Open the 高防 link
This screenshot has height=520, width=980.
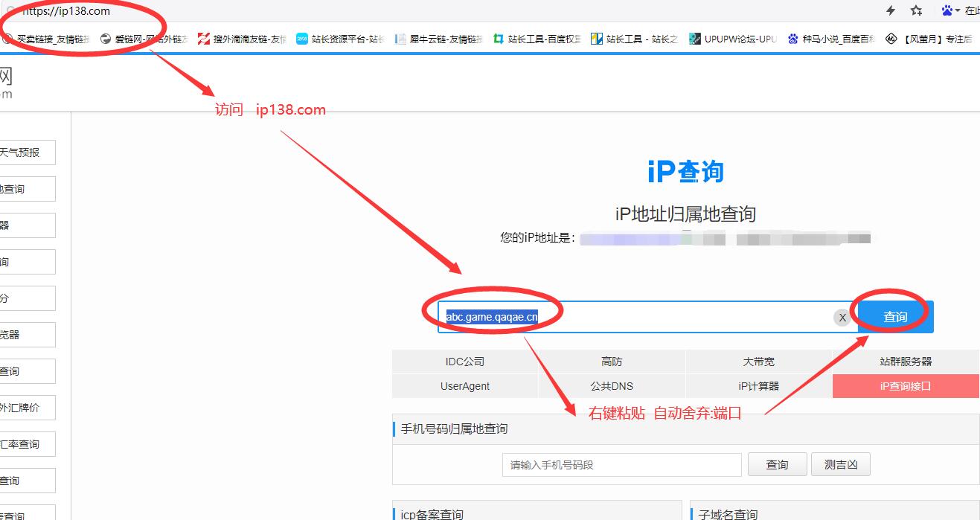pyautogui.click(x=612, y=362)
